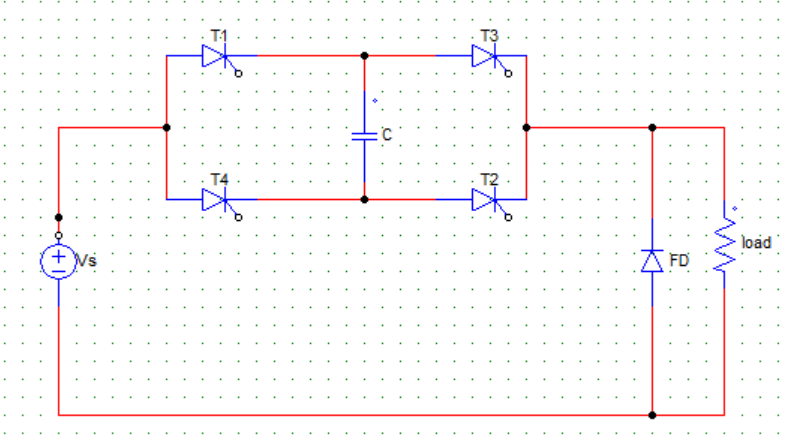
Task: Click the "T3" label
Action: pyautogui.click(x=489, y=36)
